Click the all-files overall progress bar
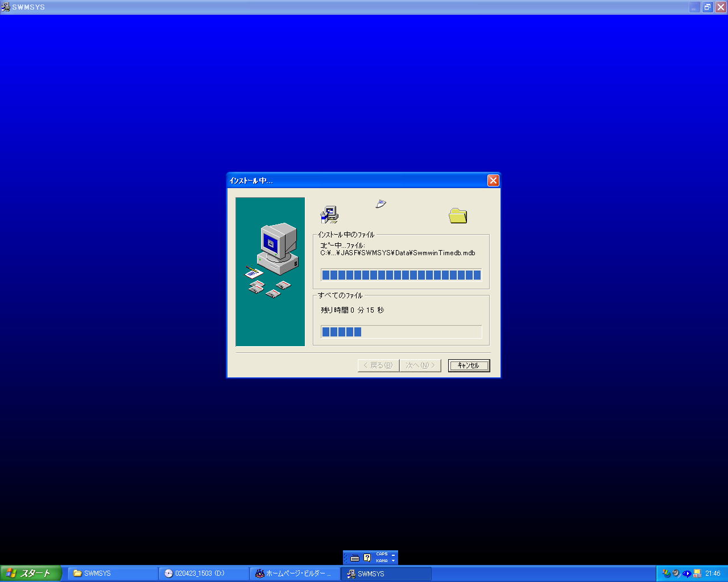Screen dimensions: 728x582 point(401,332)
